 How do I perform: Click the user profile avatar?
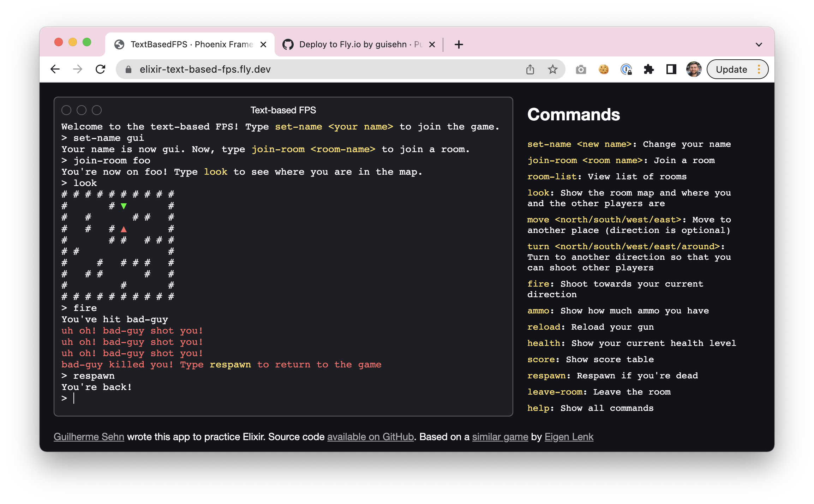pyautogui.click(x=693, y=69)
